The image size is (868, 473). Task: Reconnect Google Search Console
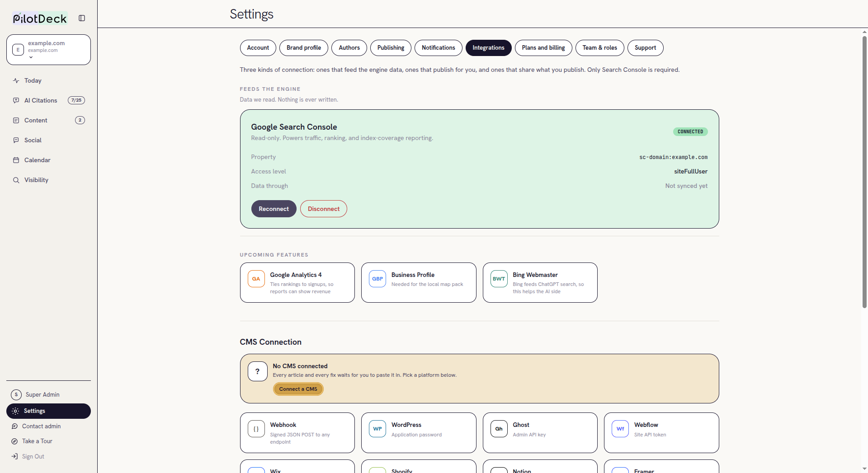point(274,209)
